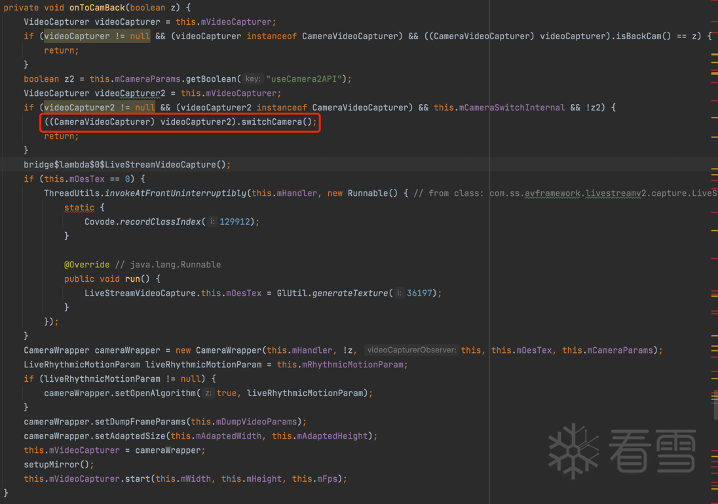Viewport: 718px width, 504px height.
Task: Click the LiveRhythmicMotionParam type declaration
Action: point(82,364)
